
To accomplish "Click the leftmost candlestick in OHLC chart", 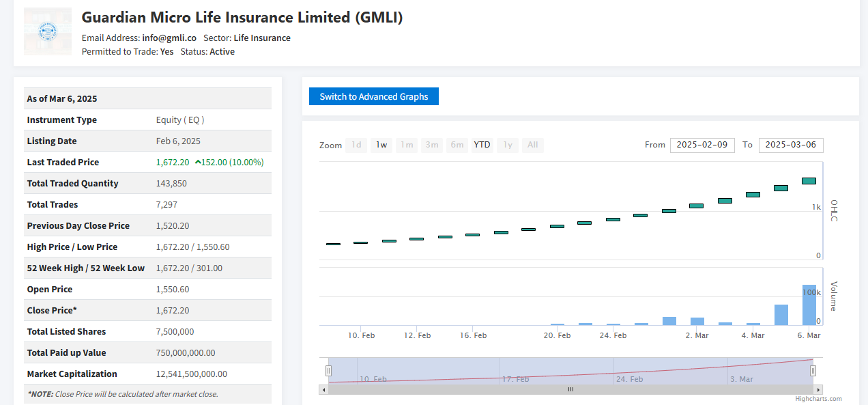I will 333,244.
